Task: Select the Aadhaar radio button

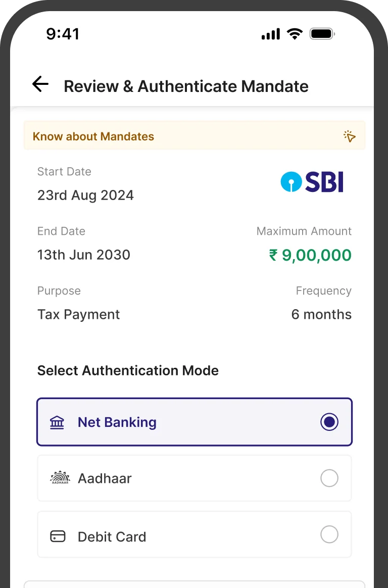Action: (329, 478)
